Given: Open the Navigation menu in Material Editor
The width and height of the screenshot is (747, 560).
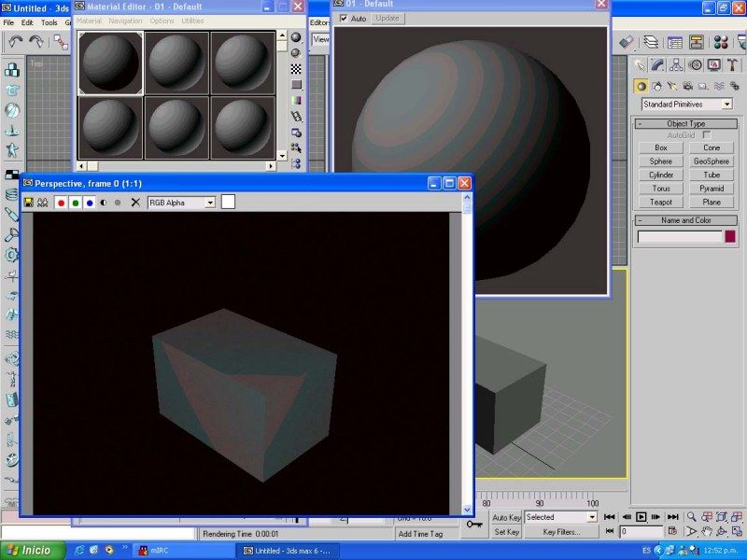Looking at the screenshot, I should (125, 21).
